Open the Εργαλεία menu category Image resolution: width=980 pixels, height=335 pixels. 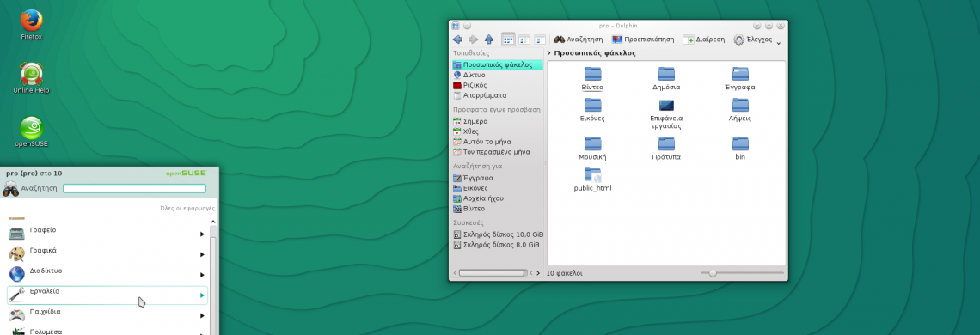(x=107, y=295)
